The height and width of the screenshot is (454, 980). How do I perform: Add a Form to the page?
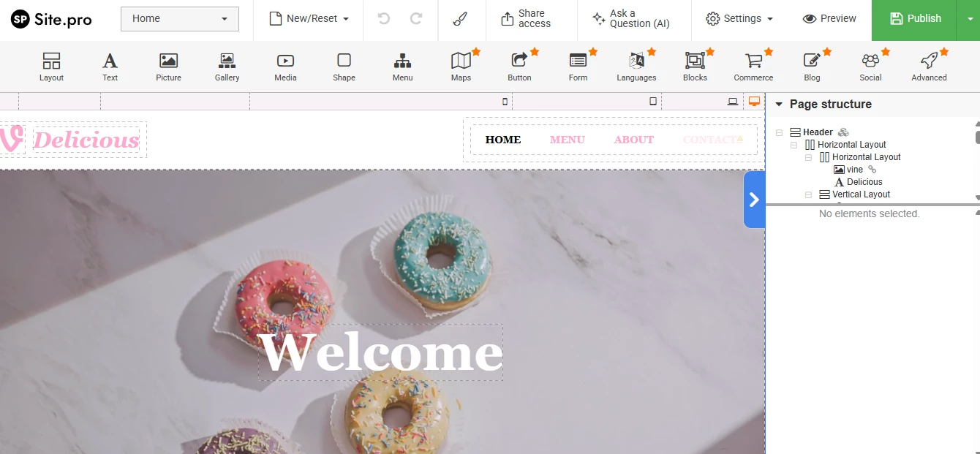(578, 66)
